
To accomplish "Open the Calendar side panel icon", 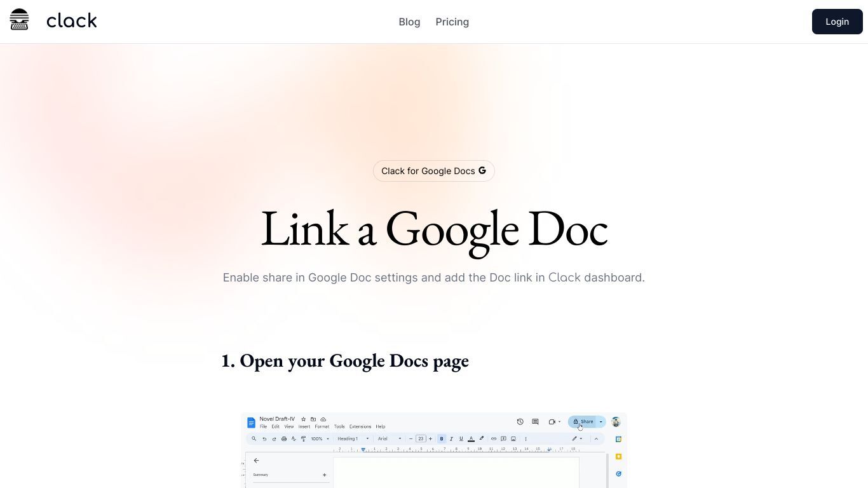I will pyautogui.click(x=618, y=439).
